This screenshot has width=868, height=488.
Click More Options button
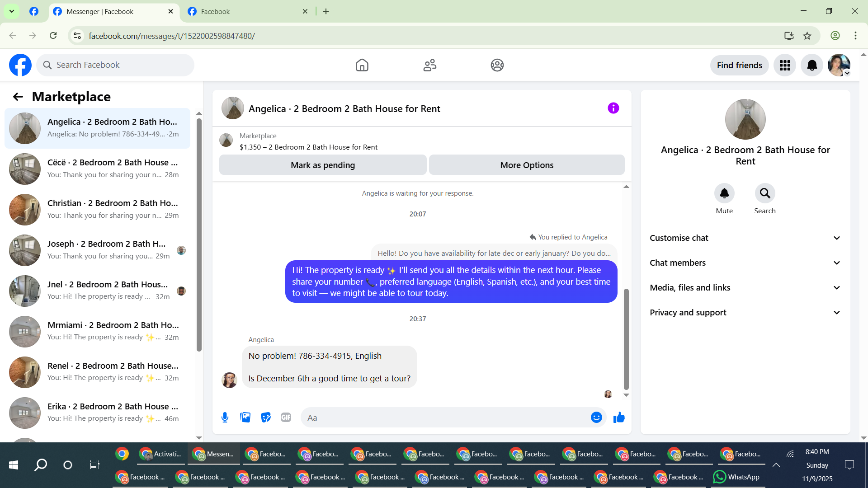(527, 165)
